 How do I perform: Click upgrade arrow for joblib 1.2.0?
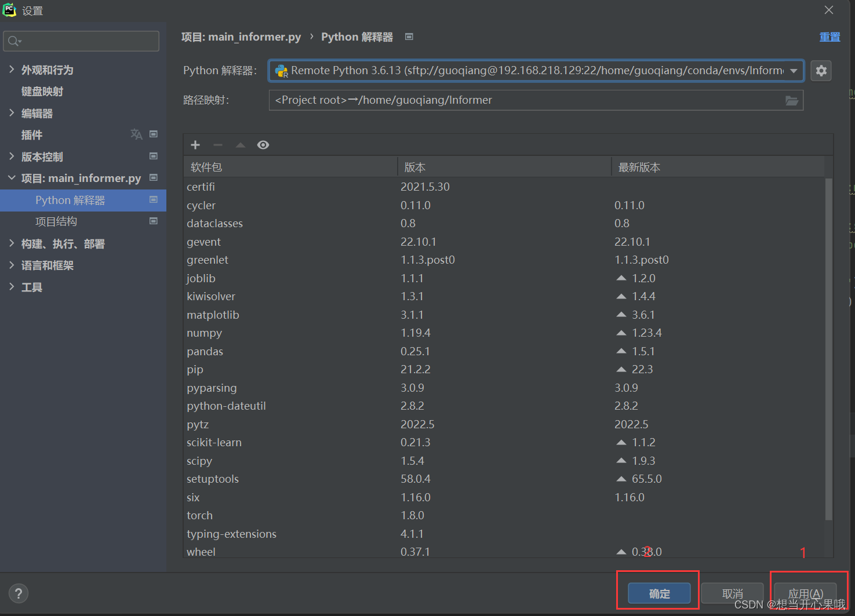621,278
